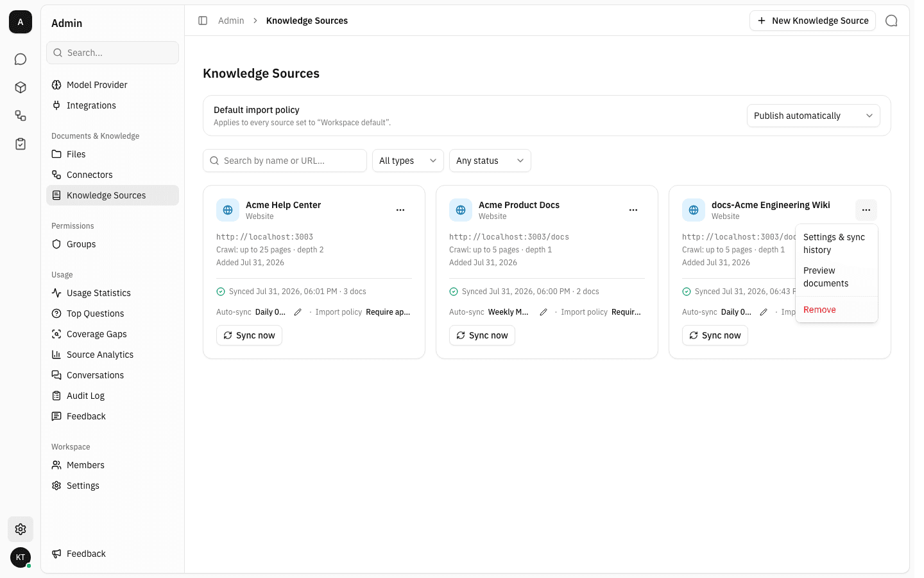Open more options for Acme Product Docs

coord(633,210)
